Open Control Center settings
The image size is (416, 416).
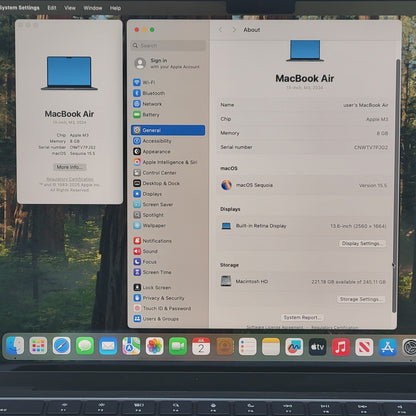click(155, 173)
